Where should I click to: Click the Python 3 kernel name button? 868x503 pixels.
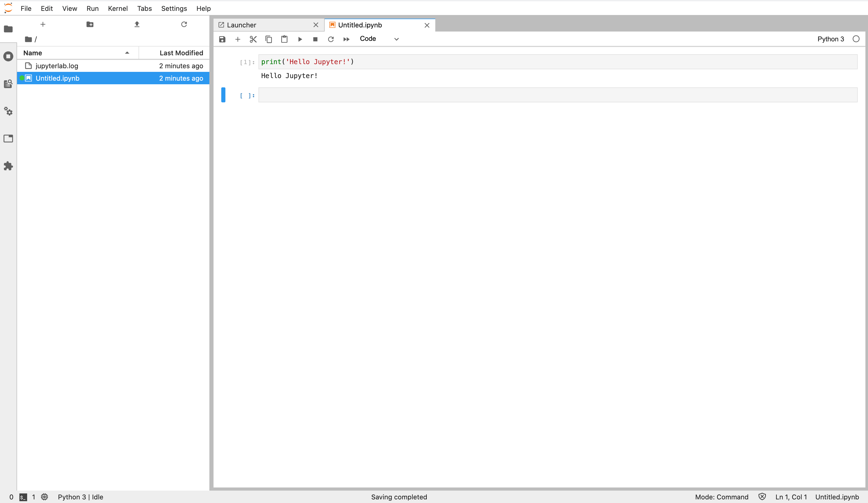831,39
